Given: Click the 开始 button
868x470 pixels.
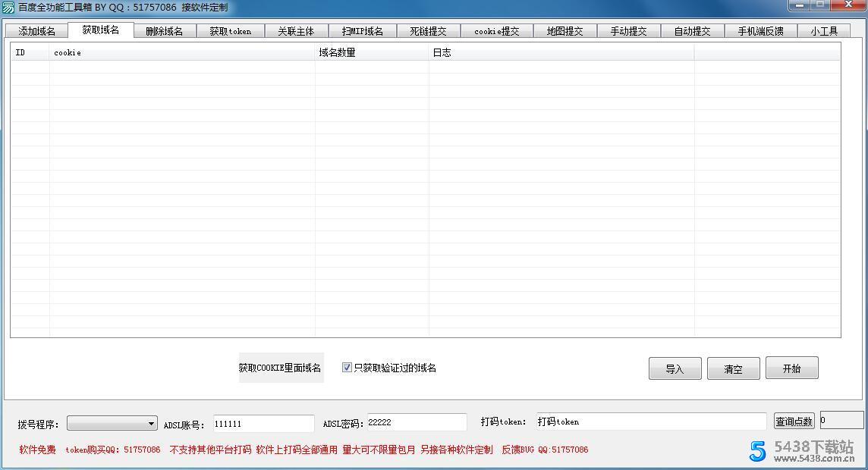Looking at the screenshot, I should tap(791, 368).
